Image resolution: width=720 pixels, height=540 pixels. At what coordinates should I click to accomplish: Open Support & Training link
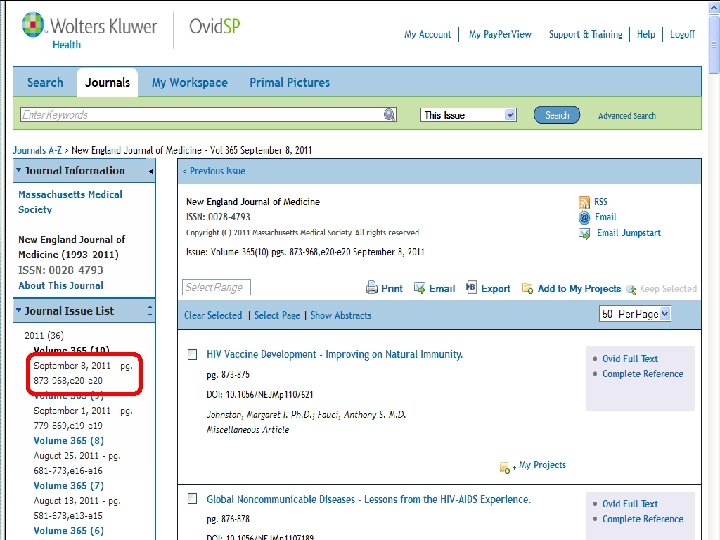[x=585, y=34]
